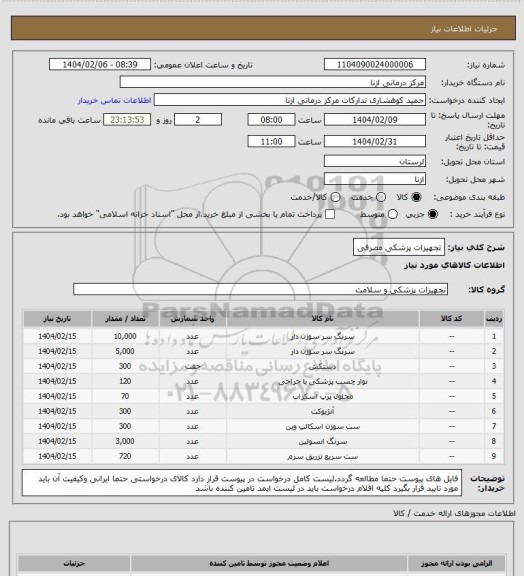Click the delivery city field ازنا
Image resolution: width=524 pixels, height=576 pixels.
(x=375, y=179)
